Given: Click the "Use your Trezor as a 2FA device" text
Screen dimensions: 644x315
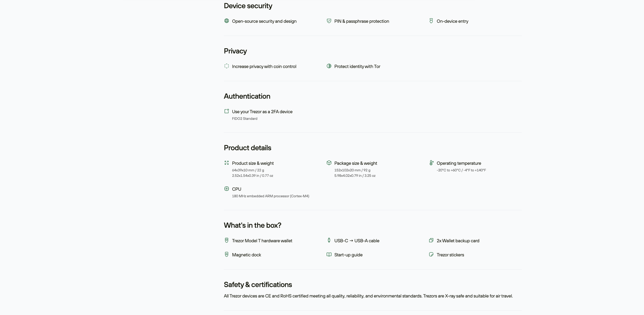Looking at the screenshot, I should (262, 112).
